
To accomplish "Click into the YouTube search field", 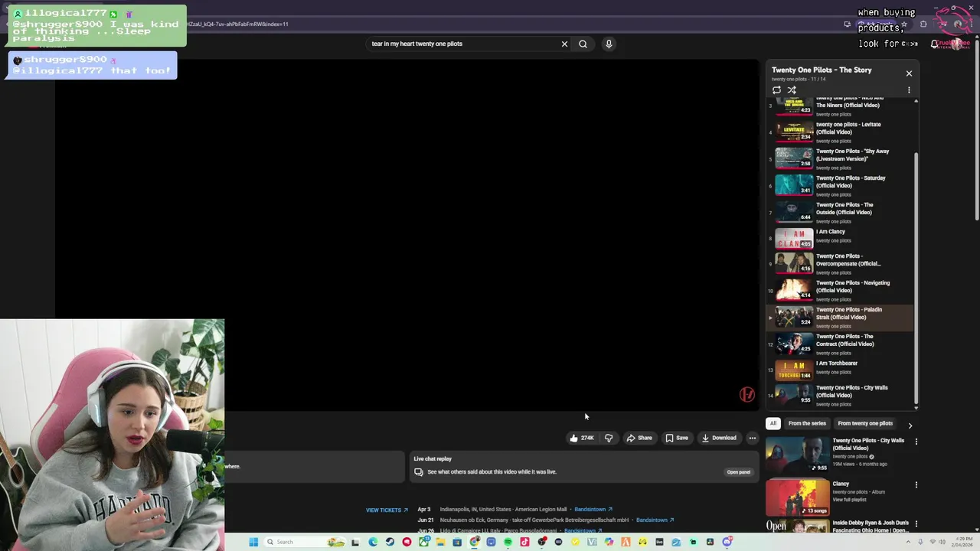I will 463,44.
